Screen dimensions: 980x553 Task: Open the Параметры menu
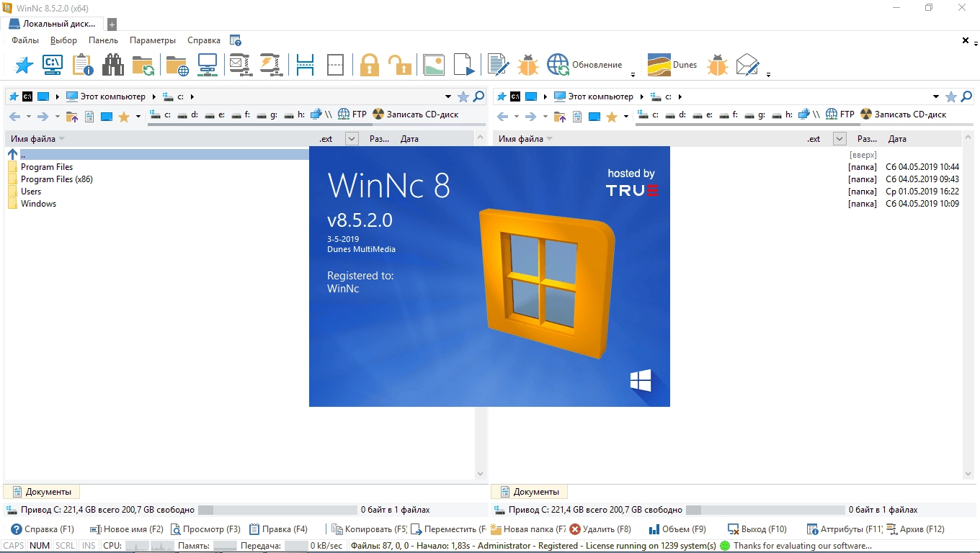[153, 40]
